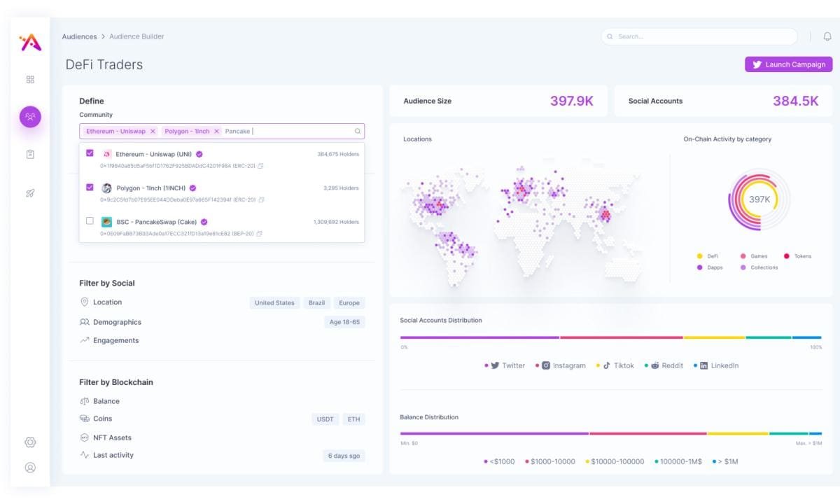Go to Audiences in the breadcrumb
840x504 pixels.
(x=79, y=36)
